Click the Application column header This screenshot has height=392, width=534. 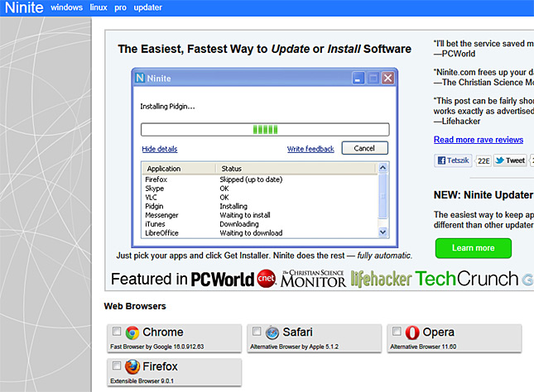(x=179, y=169)
